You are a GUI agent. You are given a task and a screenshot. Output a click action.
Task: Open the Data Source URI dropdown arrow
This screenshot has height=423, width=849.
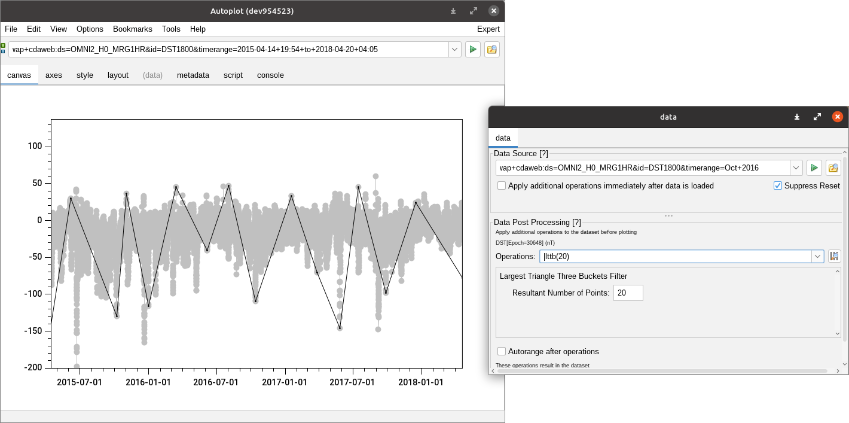pyautogui.click(x=796, y=168)
